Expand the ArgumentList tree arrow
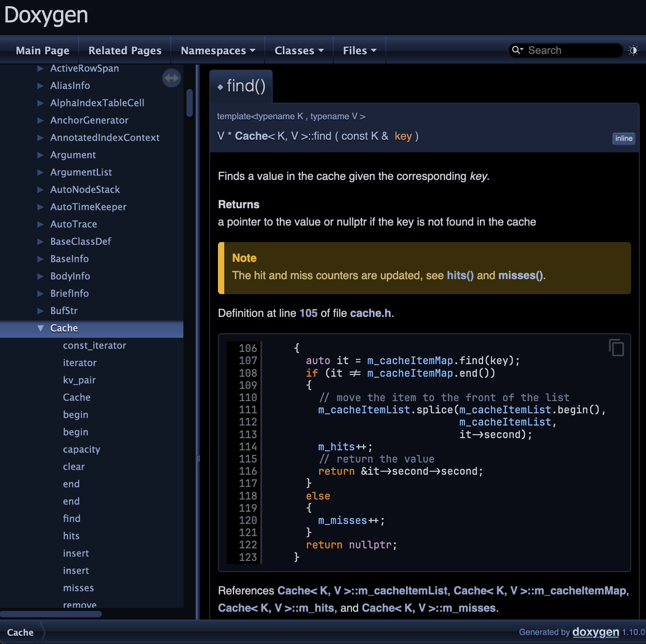646x644 pixels. [x=40, y=172]
